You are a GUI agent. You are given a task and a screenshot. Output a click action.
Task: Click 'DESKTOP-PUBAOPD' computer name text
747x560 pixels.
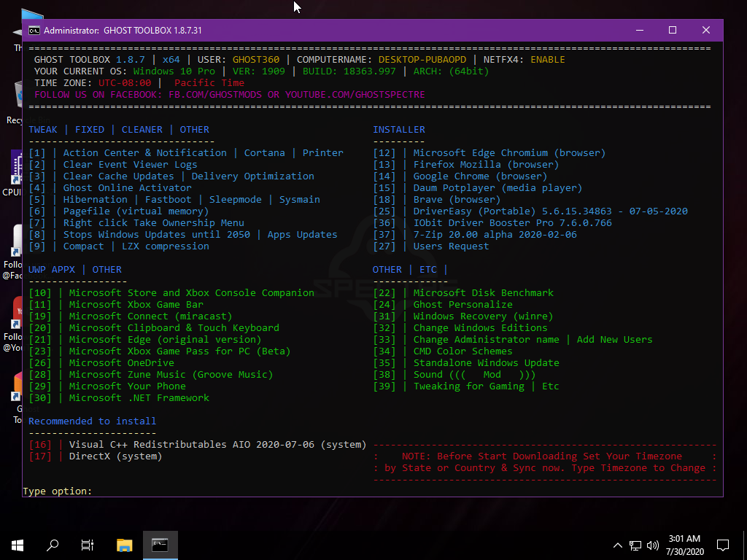(422, 60)
